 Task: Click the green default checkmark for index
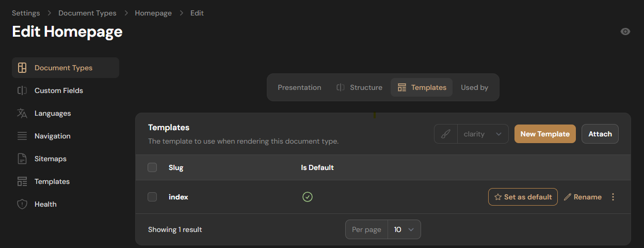[308, 197]
